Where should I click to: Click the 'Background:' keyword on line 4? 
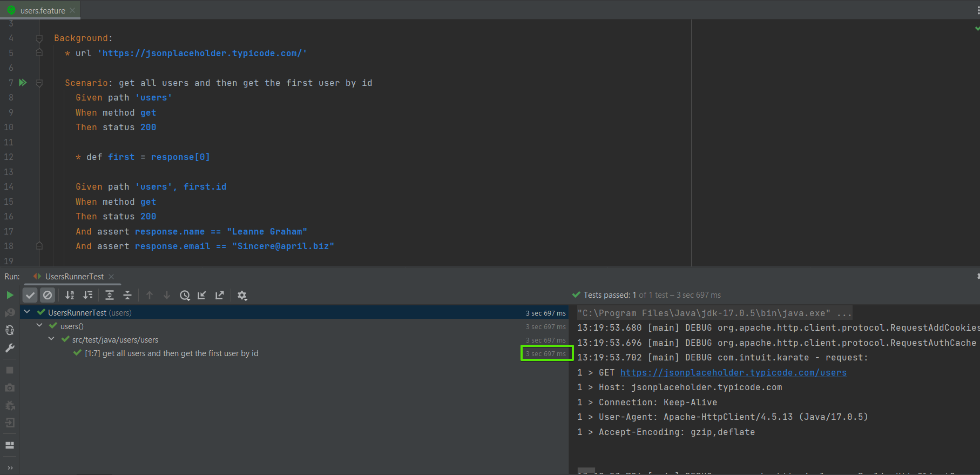click(83, 38)
